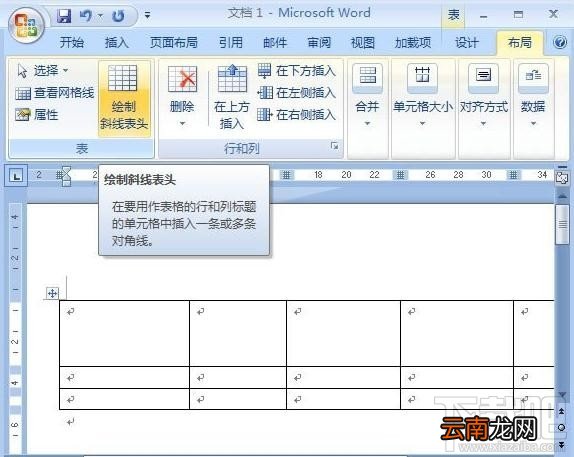Switch to the 插入 tab
The width and height of the screenshot is (574, 457).
pyautogui.click(x=116, y=42)
